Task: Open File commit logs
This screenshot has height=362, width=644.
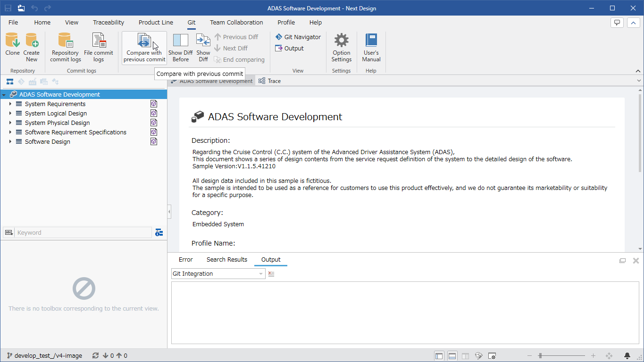Action: click(x=99, y=47)
